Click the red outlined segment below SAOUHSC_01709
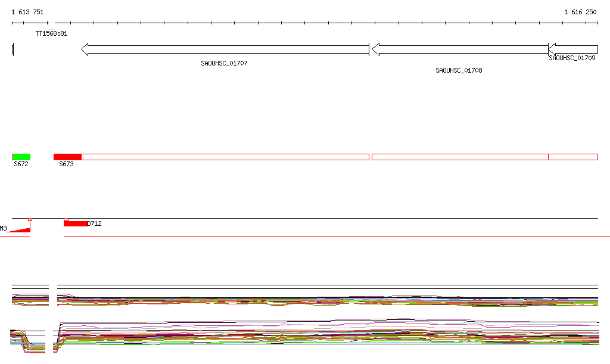Screen dimensions: 610x364 [573, 157]
